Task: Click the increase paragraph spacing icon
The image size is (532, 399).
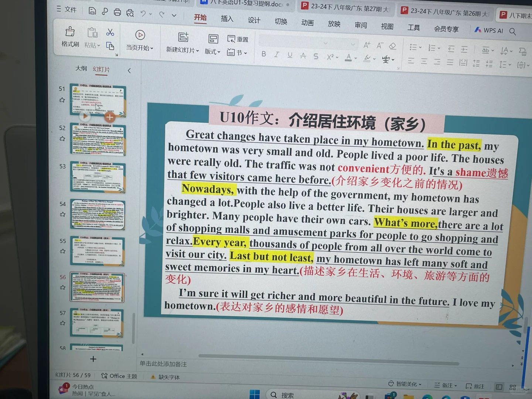Action: [476, 63]
